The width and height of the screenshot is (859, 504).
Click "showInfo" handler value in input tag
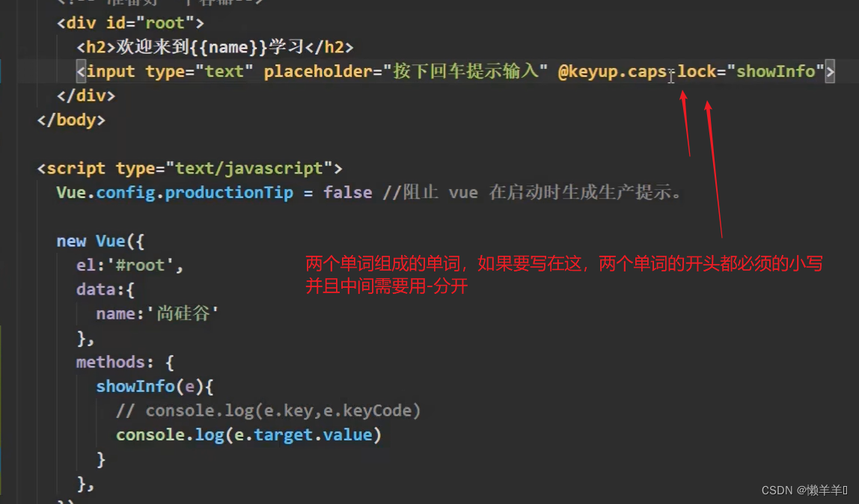pyautogui.click(x=775, y=72)
